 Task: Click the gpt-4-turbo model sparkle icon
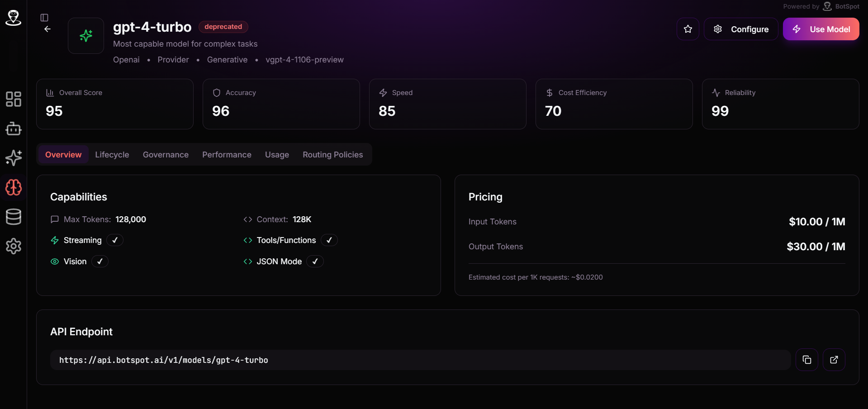[x=86, y=36]
